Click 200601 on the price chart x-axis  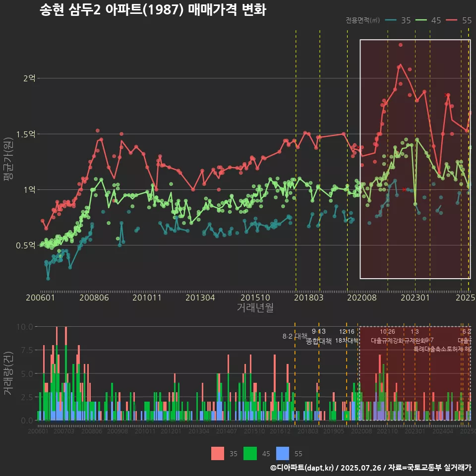(40, 297)
